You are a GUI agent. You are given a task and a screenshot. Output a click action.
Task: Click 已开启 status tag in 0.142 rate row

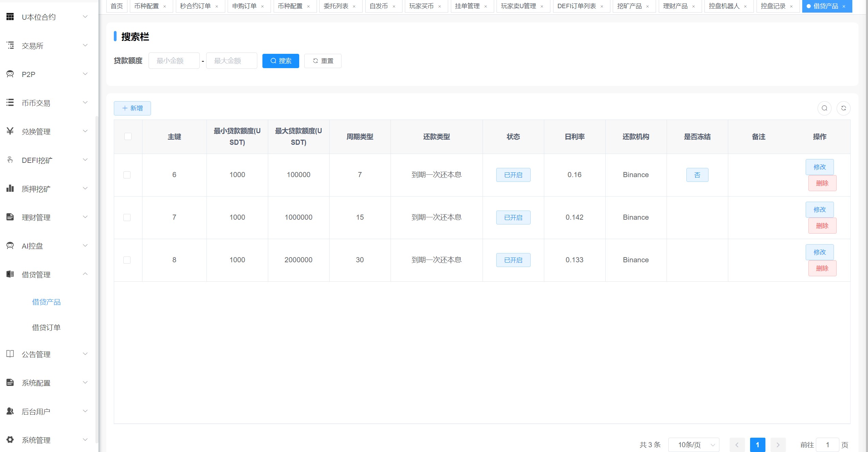coord(513,218)
